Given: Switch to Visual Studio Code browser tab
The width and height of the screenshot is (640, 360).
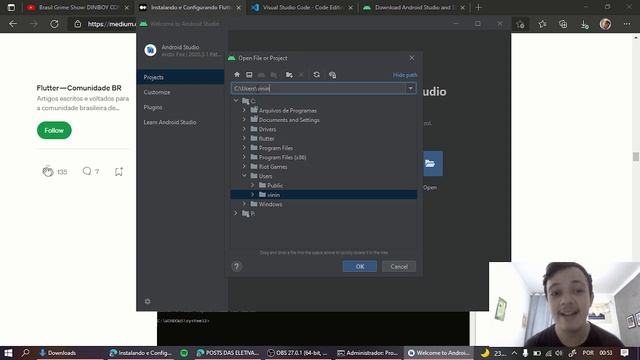Looking at the screenshot, I should click(x=302, y=7).
